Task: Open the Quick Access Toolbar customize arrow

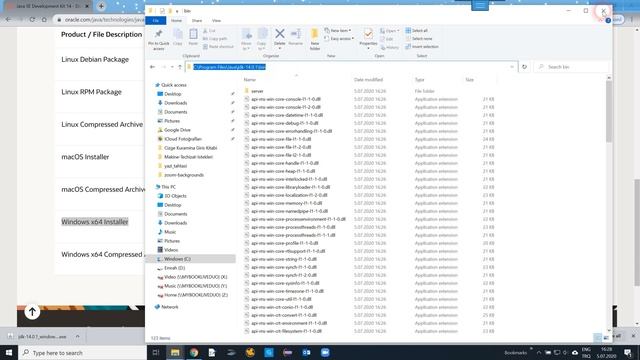Action: click(177, 11)
